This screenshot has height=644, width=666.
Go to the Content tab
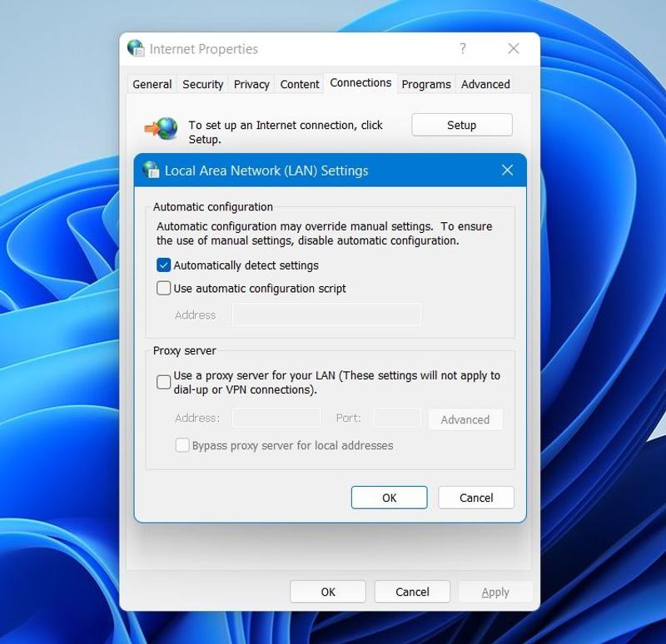(300, 84)
